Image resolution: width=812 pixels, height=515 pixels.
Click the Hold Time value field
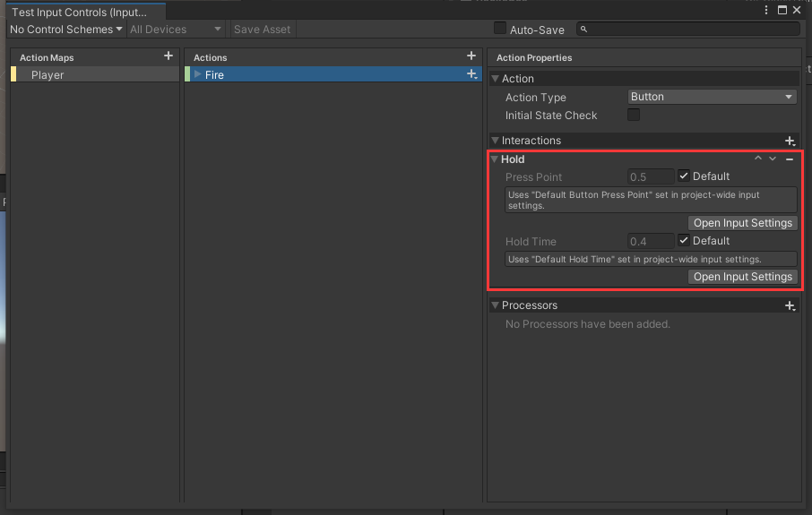point(651,241)
